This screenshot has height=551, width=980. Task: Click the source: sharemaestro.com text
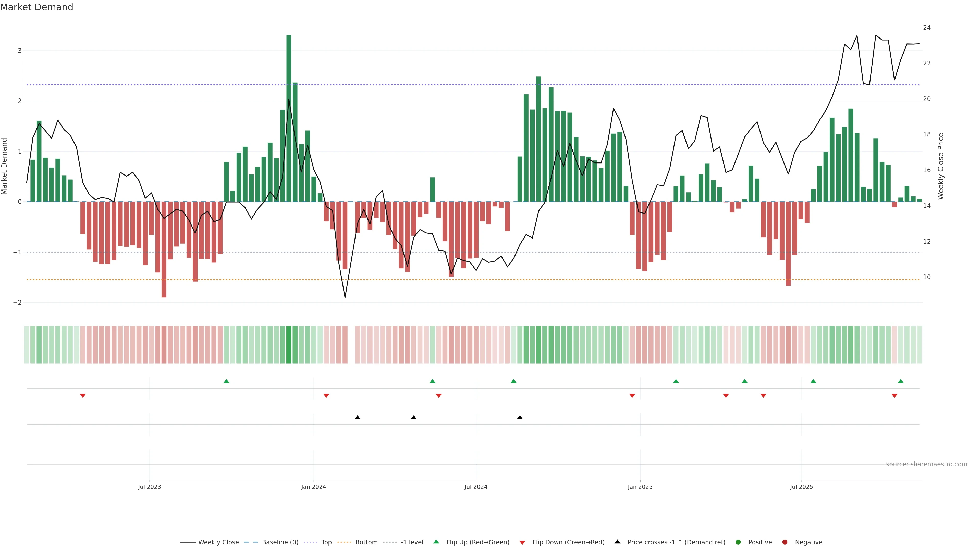[926, 464]
